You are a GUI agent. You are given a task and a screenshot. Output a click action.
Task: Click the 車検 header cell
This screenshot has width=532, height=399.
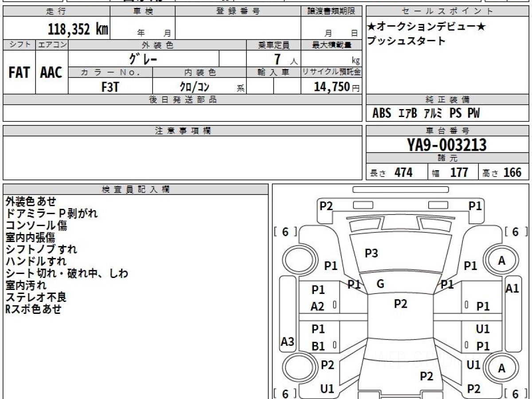[142, 12]
